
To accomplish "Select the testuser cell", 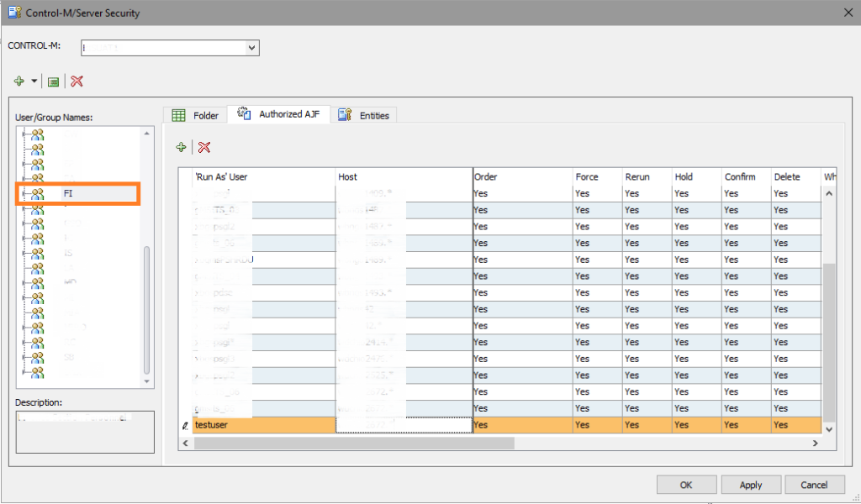I will pyautogui.click(x=263, y=425).
